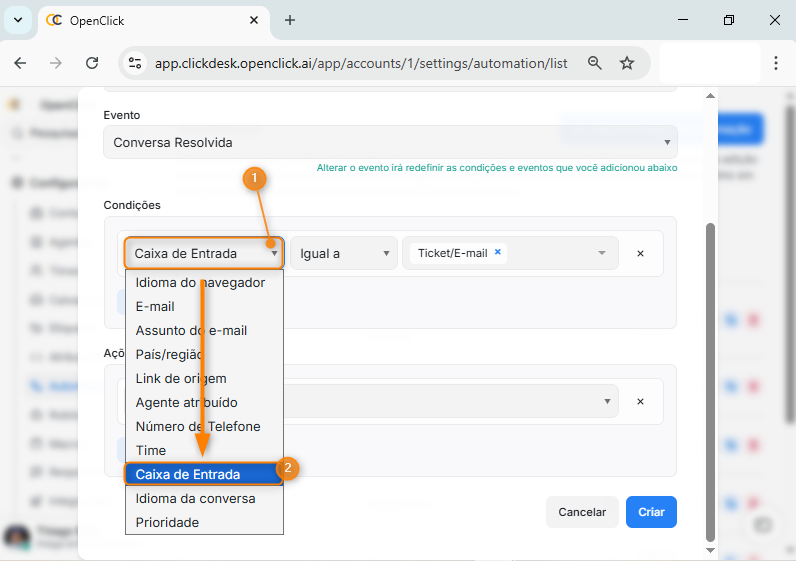Select Agente atribuído option
This screenshot has width=796, height=561.
(x=187, y=402)
